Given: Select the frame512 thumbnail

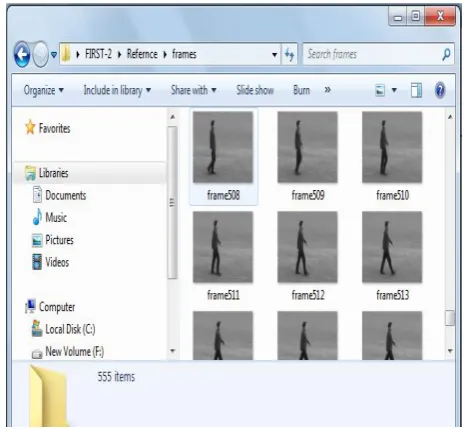Looking at the screenshot, I should click(307, 247).
